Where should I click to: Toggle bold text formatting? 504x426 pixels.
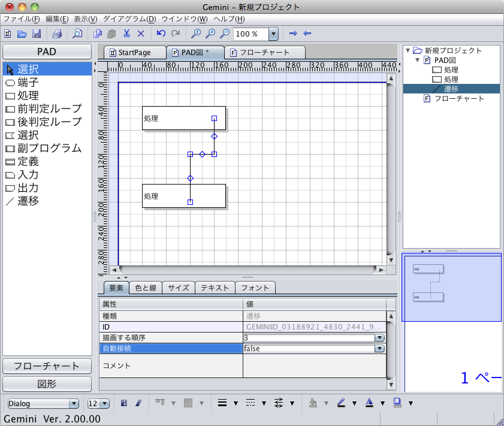click(124, 403)
